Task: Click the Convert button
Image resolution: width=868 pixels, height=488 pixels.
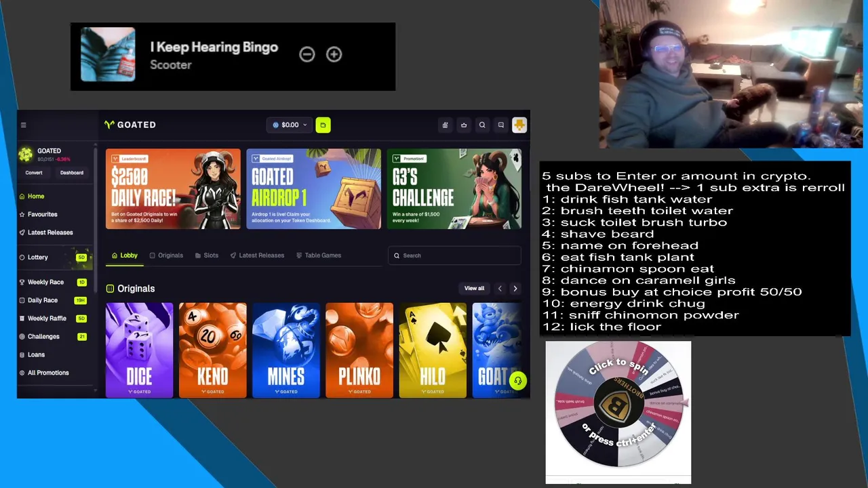Action: click(x=34, y=173)
